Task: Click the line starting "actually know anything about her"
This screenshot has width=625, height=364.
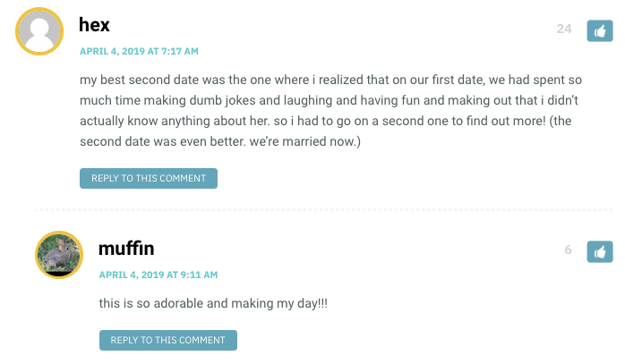Action: (326, 121)
